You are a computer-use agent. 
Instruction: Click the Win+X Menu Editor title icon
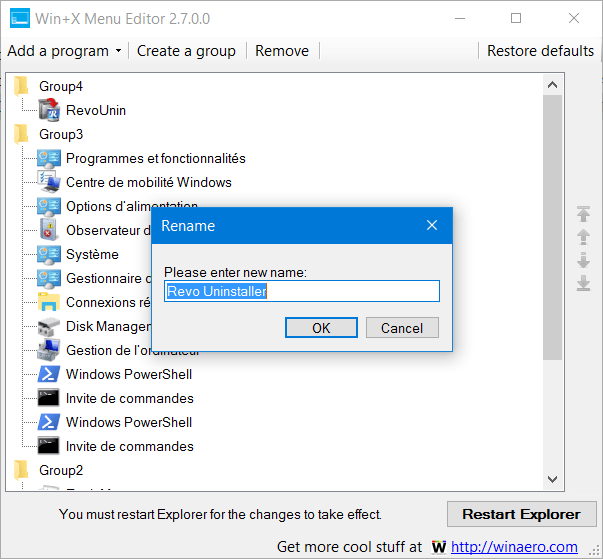20,18
